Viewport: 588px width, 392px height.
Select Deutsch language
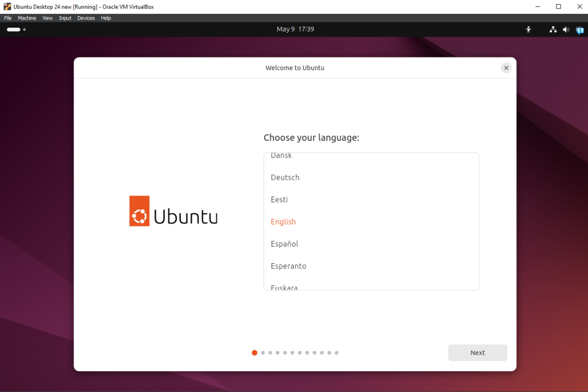coord(372,177)
